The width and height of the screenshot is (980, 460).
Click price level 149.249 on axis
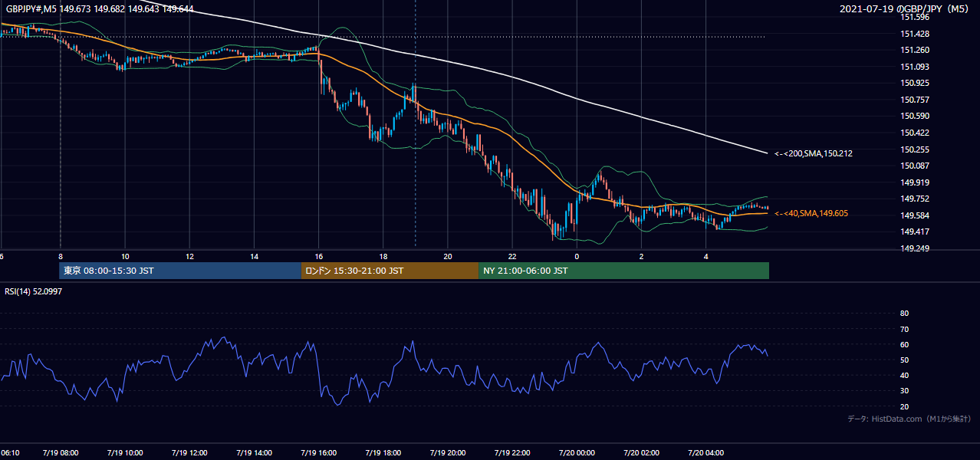pos(914,248)
